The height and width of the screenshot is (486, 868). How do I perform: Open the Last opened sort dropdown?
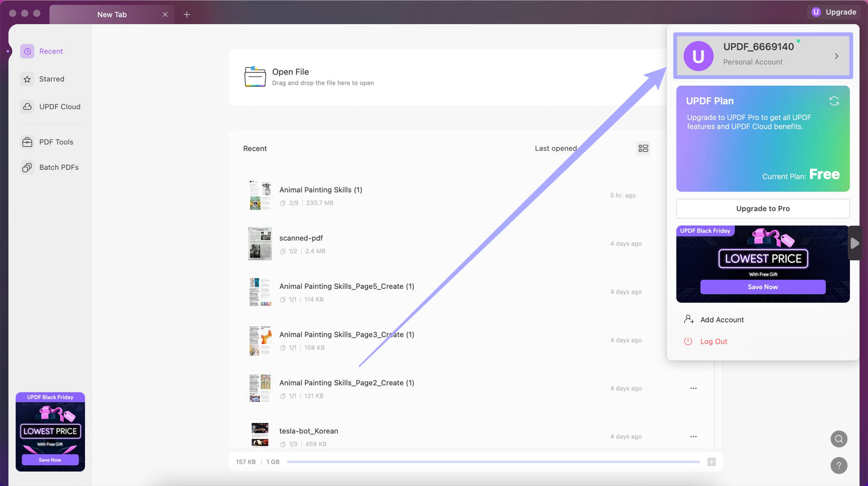pyautogui.click(x=556, y=148)
